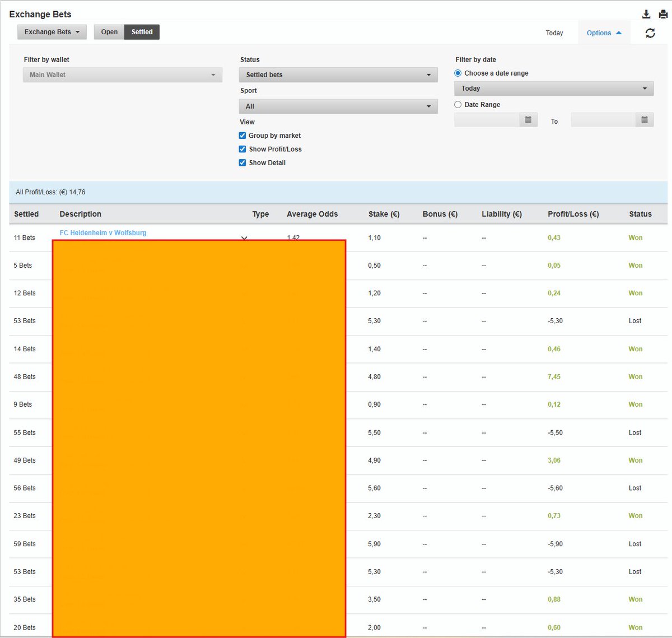Image resolution: width=672 pixels, height=638 pixels.
Task: Click the 49 Bets cell
Action: [25, 460]
